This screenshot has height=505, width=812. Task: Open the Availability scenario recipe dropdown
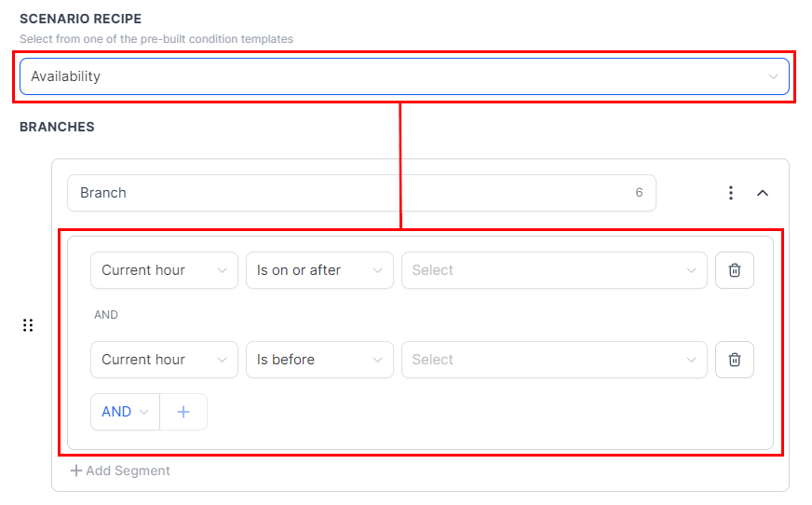(404, 76)
